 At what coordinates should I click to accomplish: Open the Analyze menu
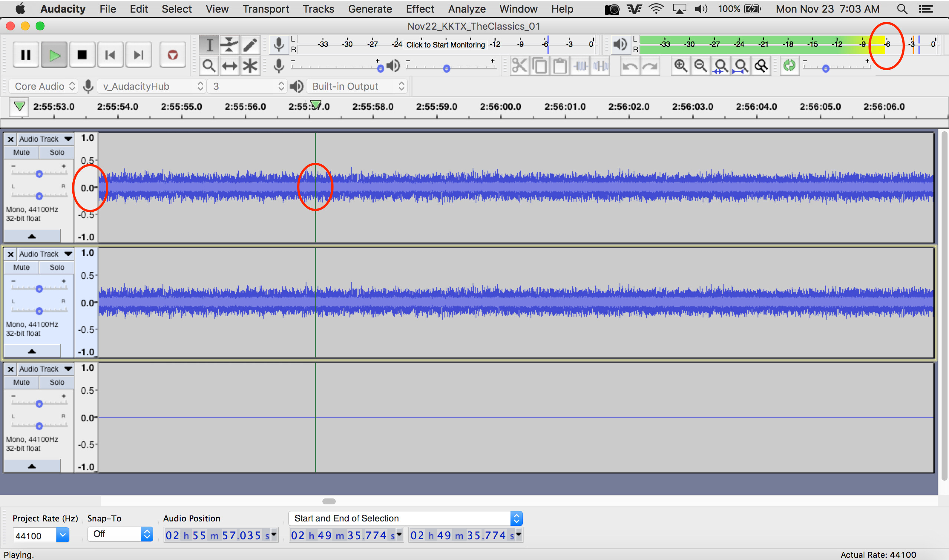467,9
